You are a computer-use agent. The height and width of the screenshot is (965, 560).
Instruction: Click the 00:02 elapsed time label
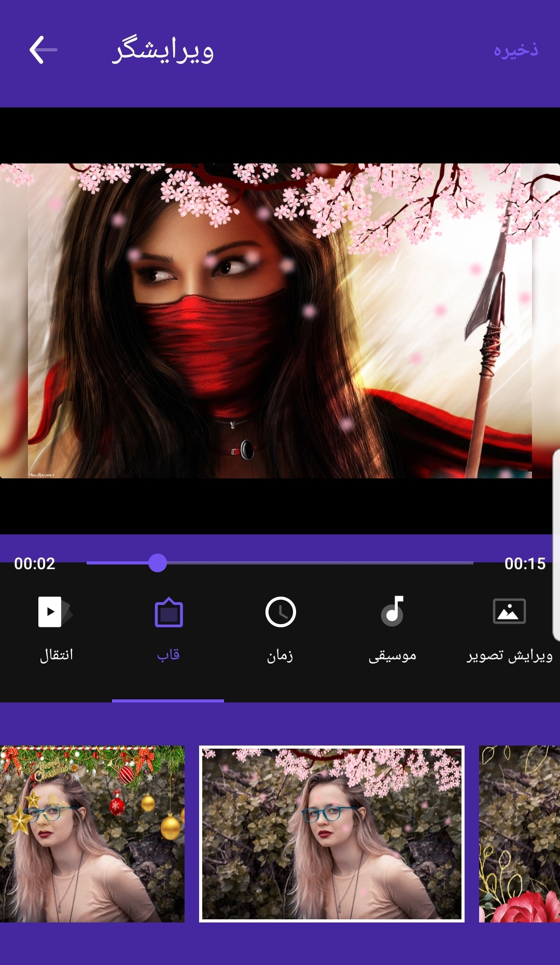(35, 563)
